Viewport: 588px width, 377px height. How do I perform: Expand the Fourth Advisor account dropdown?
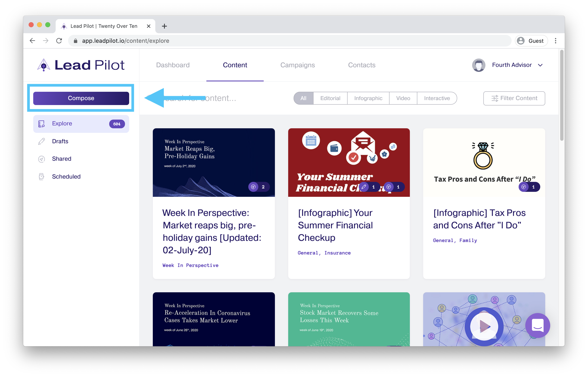[540, 65]
